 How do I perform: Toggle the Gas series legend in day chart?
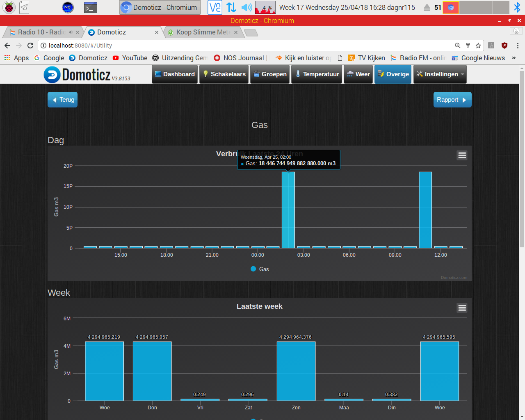coord(260,269)
